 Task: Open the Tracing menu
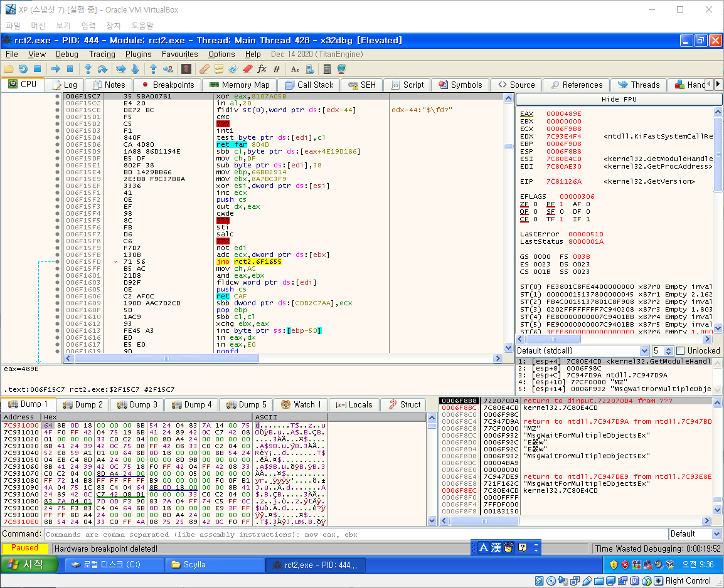[102, 55]
